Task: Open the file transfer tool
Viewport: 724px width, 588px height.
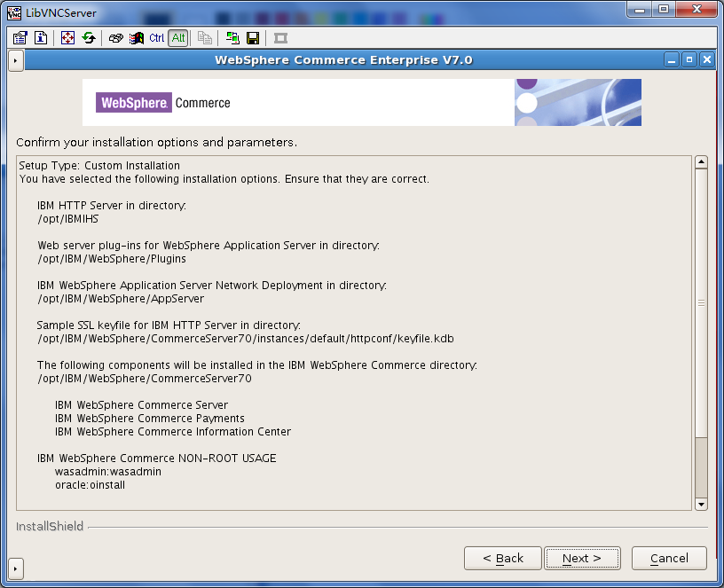Action: point(232,38)
